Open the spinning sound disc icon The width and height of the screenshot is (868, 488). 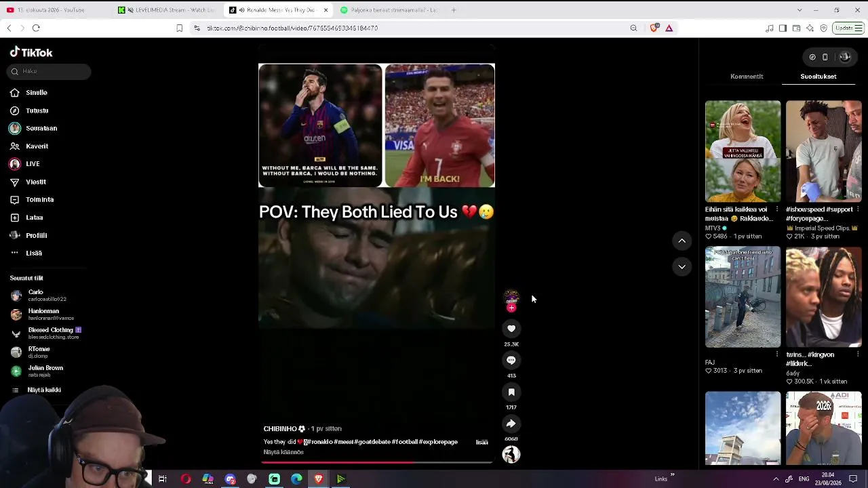tap(511, 454)
